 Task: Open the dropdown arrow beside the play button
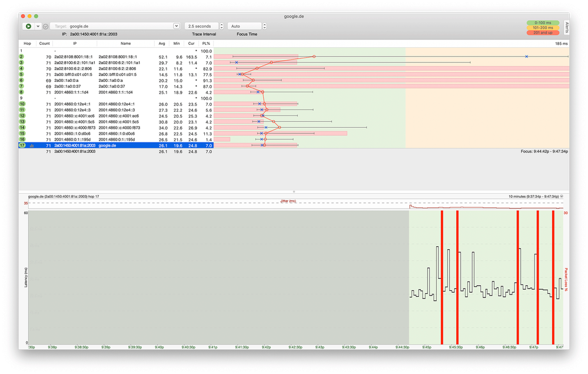pos(38,26)
